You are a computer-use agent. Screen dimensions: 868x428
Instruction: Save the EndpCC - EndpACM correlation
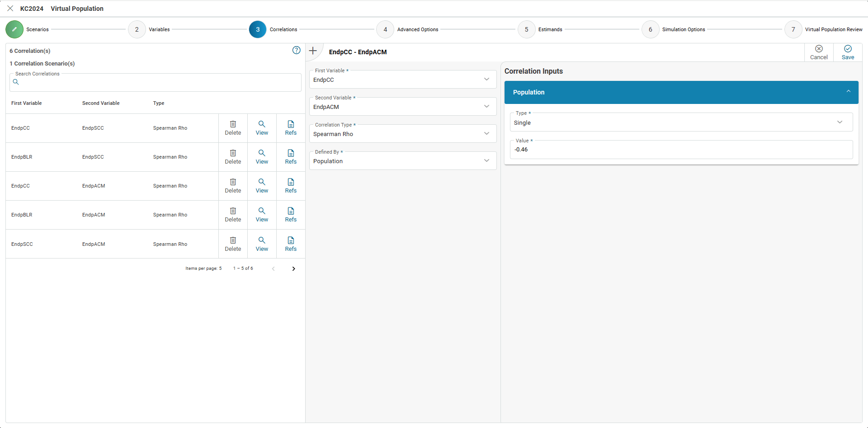pos(848,52)
